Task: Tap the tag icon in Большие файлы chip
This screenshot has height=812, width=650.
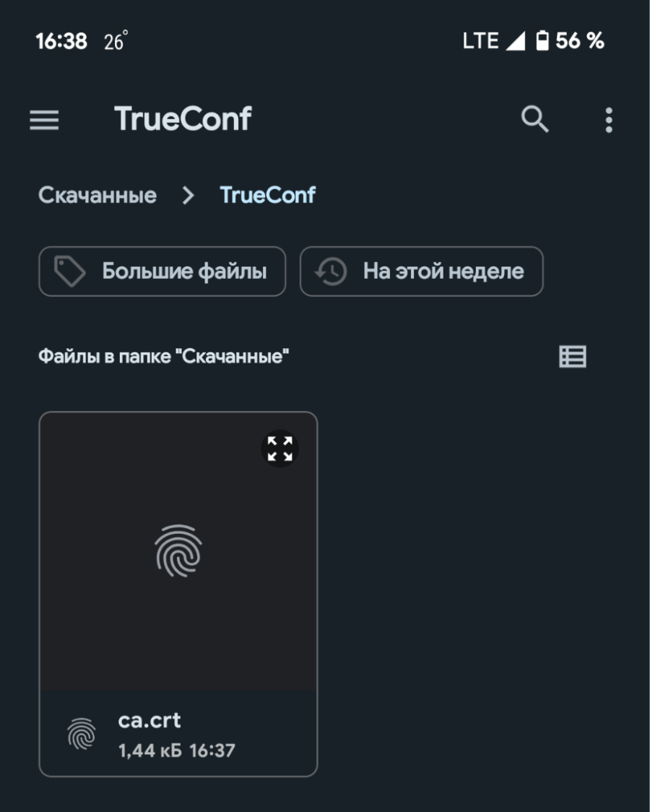Action: click(70, 272)
